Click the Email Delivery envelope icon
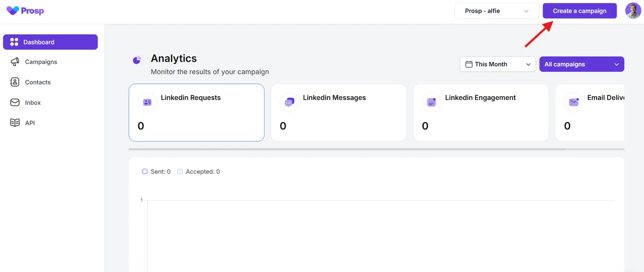Viewport: 644px width, 272px height. click(574, 102)
